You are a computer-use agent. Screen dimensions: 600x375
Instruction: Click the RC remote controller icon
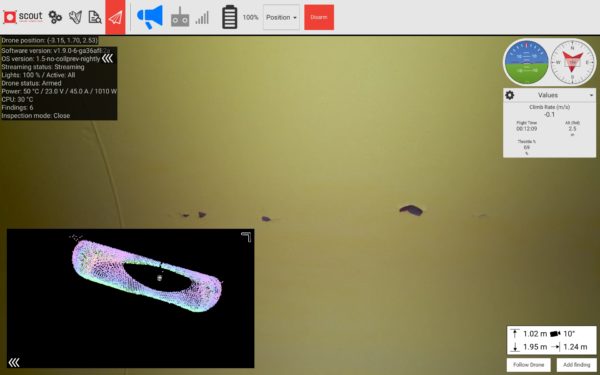(x=180, y=17)
